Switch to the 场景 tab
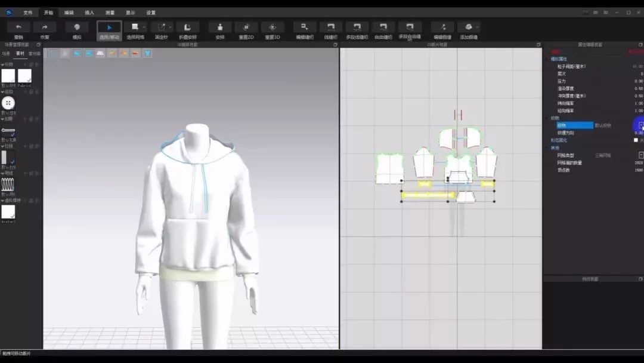 coord(7,53)
